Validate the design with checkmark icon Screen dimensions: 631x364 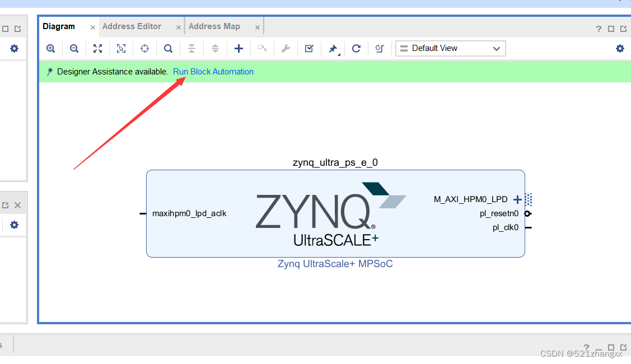click(x=309, y=49)
